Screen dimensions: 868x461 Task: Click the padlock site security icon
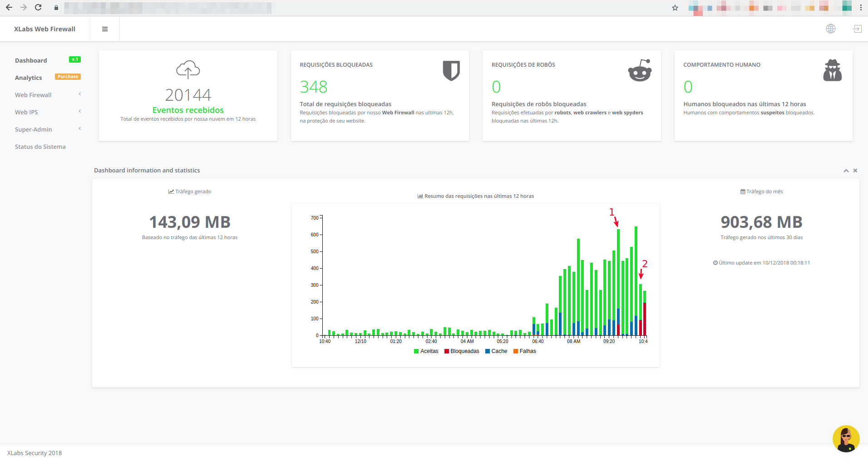pyautogui.click(x=56, y=8)
